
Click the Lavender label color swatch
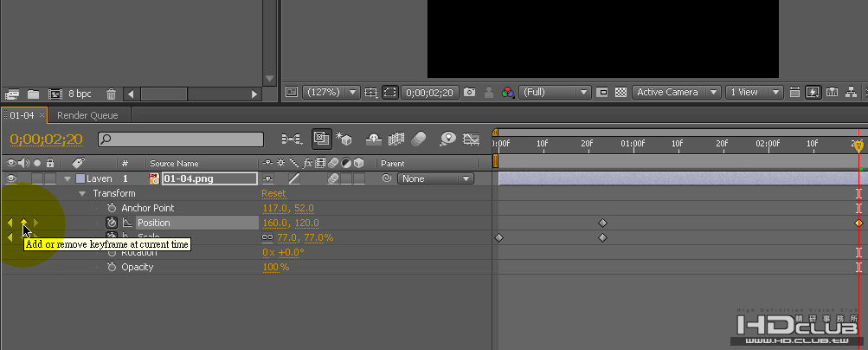tap(80, 178)
